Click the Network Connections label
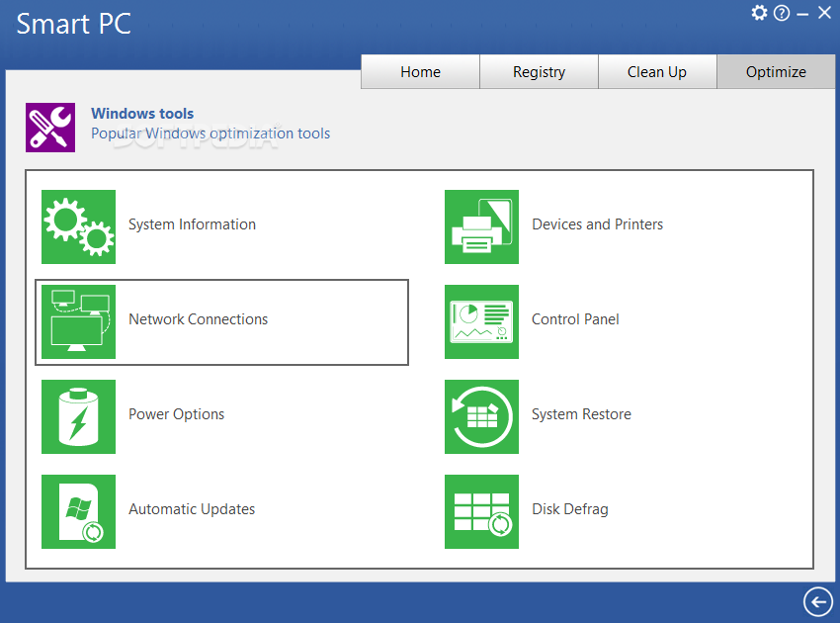Screen dimensions: 840x623 tap(199, 319)
